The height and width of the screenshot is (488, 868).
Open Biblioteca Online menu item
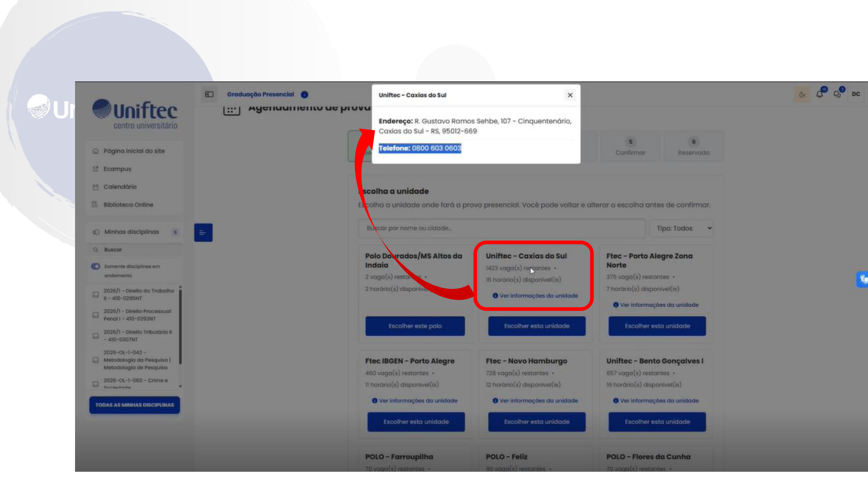click(128, 205)
